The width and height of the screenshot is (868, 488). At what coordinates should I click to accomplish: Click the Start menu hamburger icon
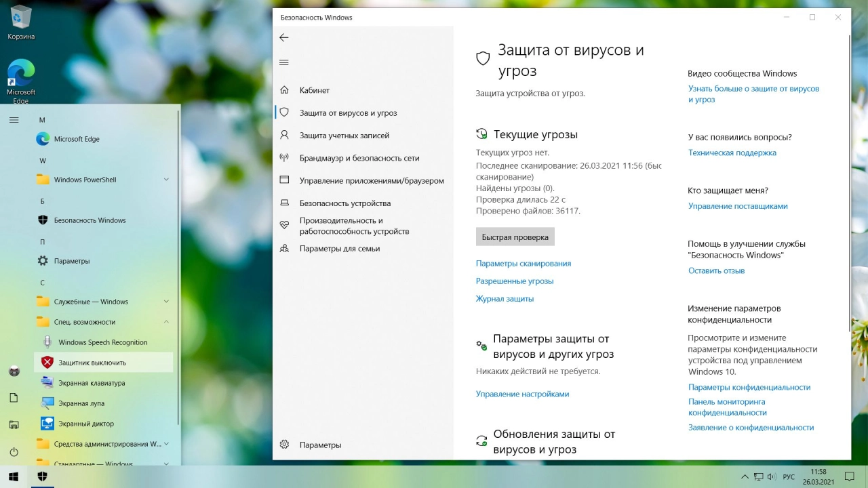14,120
